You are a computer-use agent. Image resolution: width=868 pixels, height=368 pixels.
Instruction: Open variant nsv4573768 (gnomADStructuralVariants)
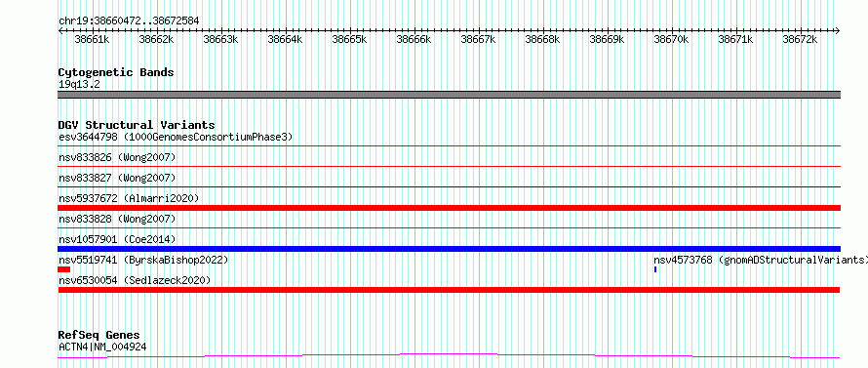click(x=761, y=260)
